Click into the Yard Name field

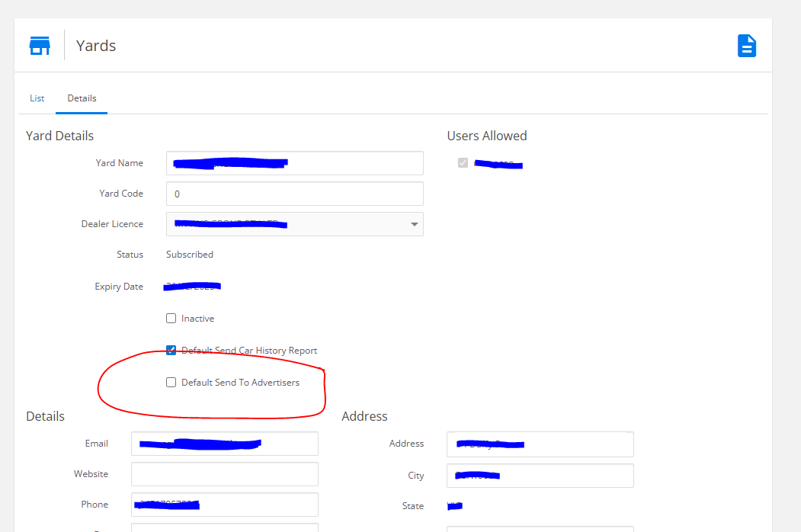[294, 163]
